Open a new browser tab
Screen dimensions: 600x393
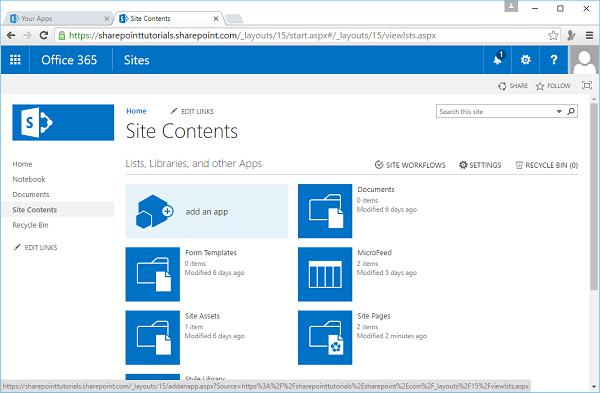coord(234,18)
